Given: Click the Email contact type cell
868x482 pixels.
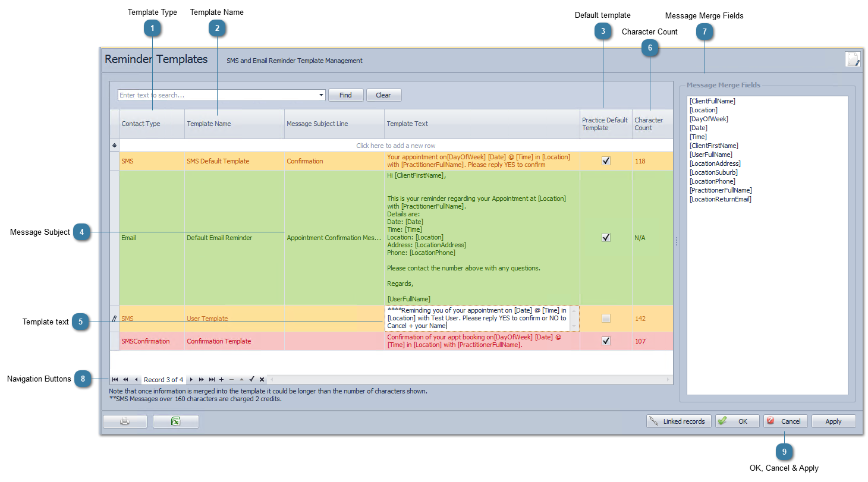Looking at the screenshot, I should click(x=152, y=238).
